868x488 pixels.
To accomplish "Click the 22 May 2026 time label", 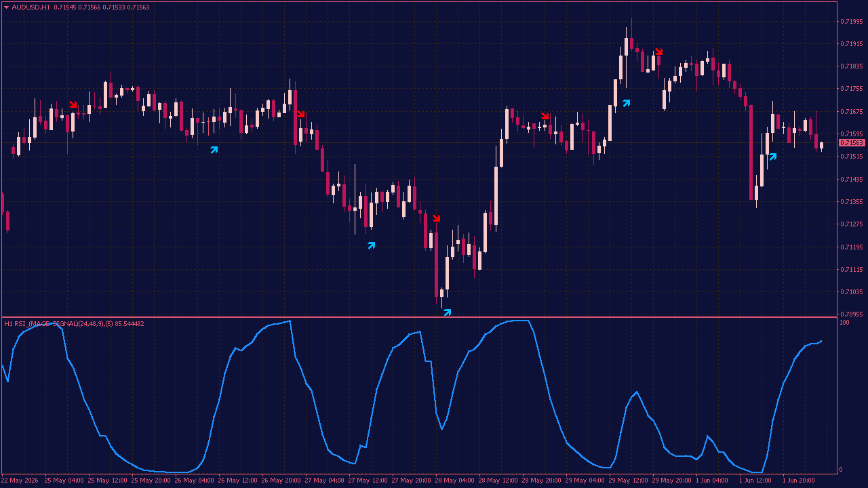I will (20, 481).
